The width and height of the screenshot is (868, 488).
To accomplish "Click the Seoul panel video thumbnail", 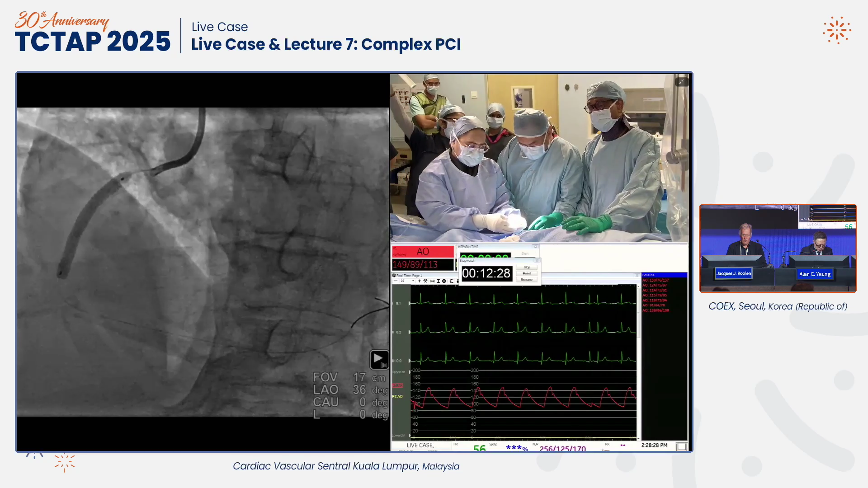I will (778, 248).
